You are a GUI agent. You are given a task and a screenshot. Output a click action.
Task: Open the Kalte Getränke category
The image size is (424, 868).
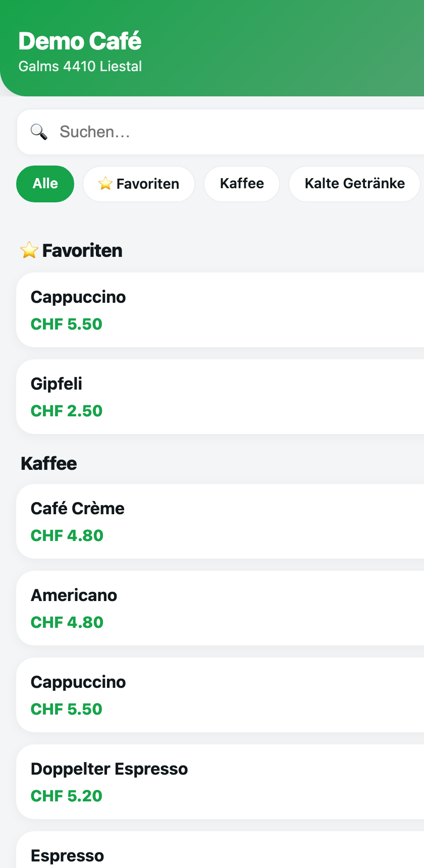[x=354, y=184]
